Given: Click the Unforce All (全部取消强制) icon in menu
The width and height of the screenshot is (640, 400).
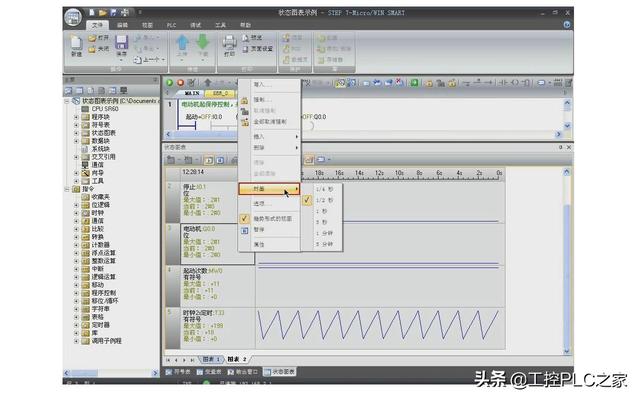Looking at the screenshot, I should (x=244, y=122).
